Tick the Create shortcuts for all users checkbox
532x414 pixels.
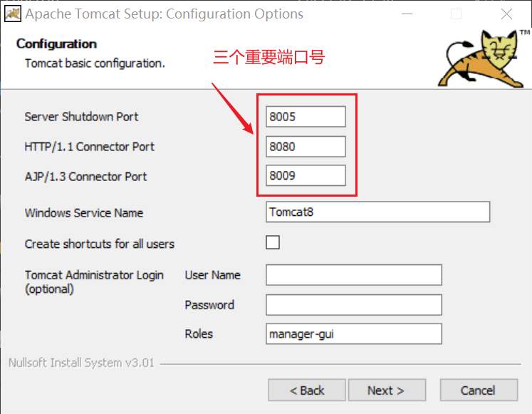coord(273,242)
